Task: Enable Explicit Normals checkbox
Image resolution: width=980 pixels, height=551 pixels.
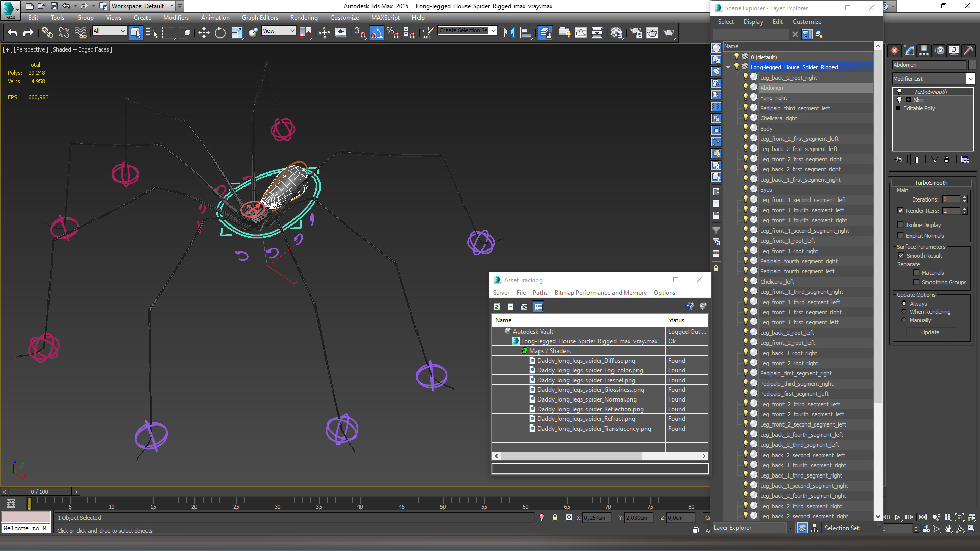Action: pos(901,236)
